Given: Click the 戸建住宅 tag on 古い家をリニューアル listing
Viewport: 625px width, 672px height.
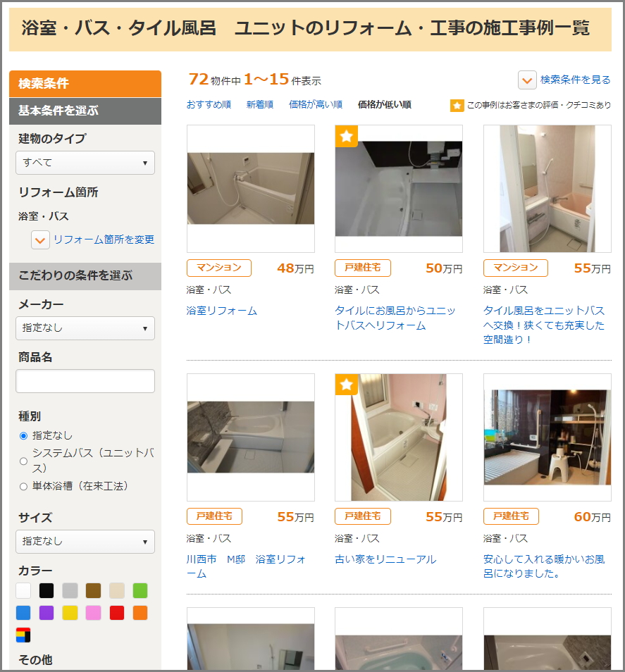Looking at the screenshot, I should click(x=363, y=516).
